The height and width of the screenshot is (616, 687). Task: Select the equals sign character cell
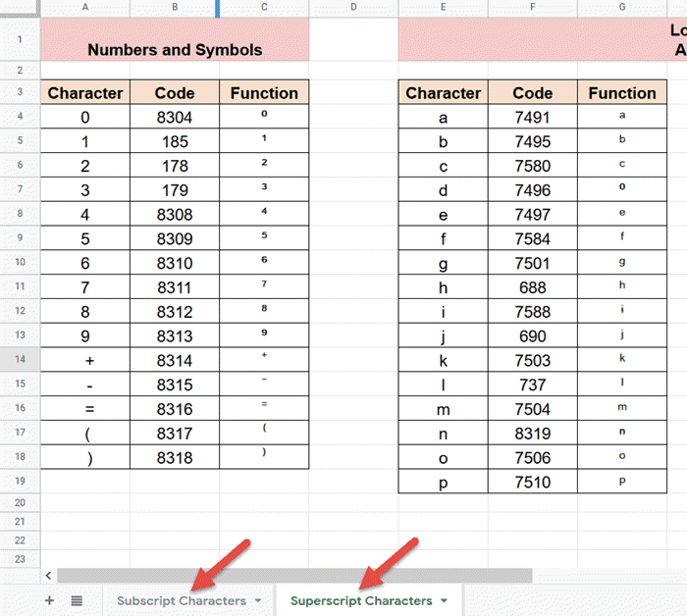point(85,408)
